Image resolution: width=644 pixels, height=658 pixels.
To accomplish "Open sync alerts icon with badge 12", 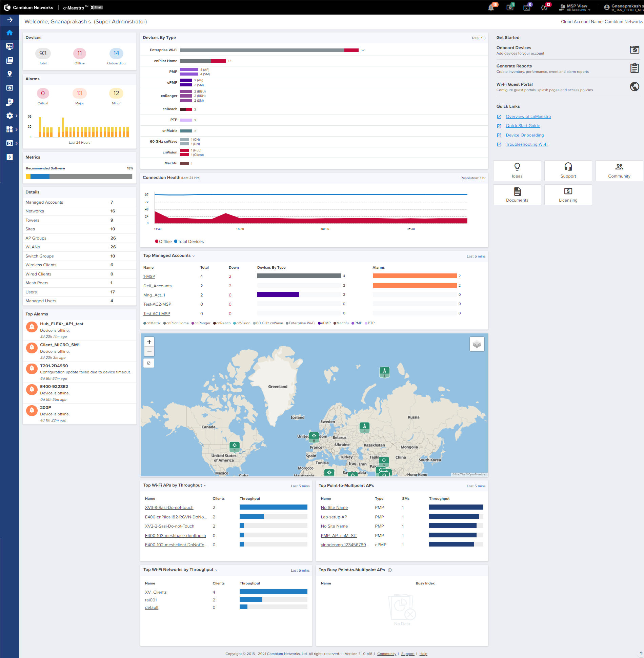I will (x=545, y=7).
